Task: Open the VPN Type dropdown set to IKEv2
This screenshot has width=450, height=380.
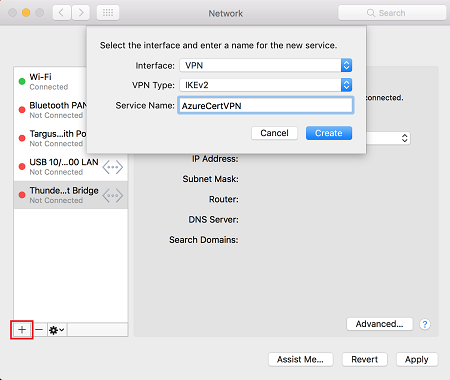Action: pos(266,85)
